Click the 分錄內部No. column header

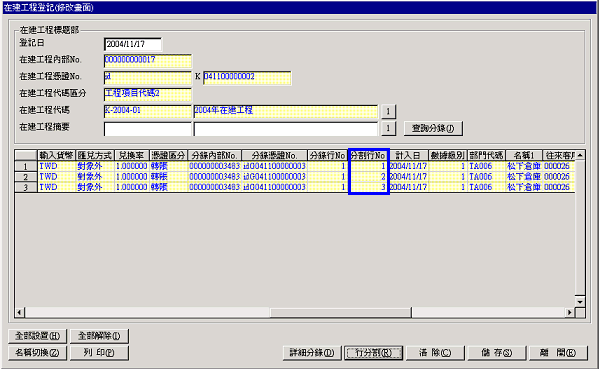(x=215, y=155)
